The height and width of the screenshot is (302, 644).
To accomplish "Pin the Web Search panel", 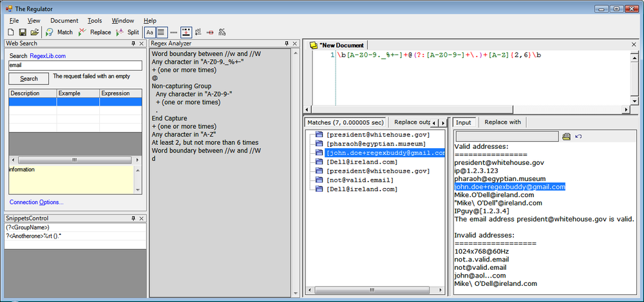I will tap(133, 43).
